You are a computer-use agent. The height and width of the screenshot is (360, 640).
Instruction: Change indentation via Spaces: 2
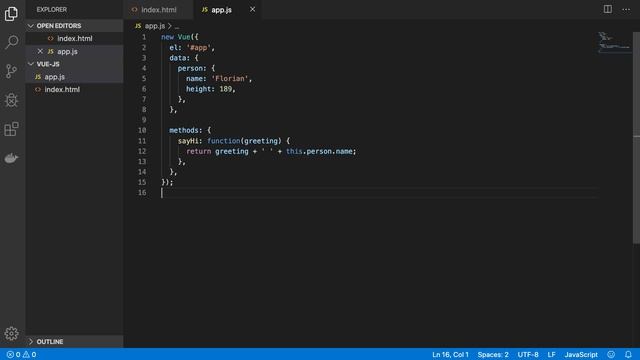(493, 354)
